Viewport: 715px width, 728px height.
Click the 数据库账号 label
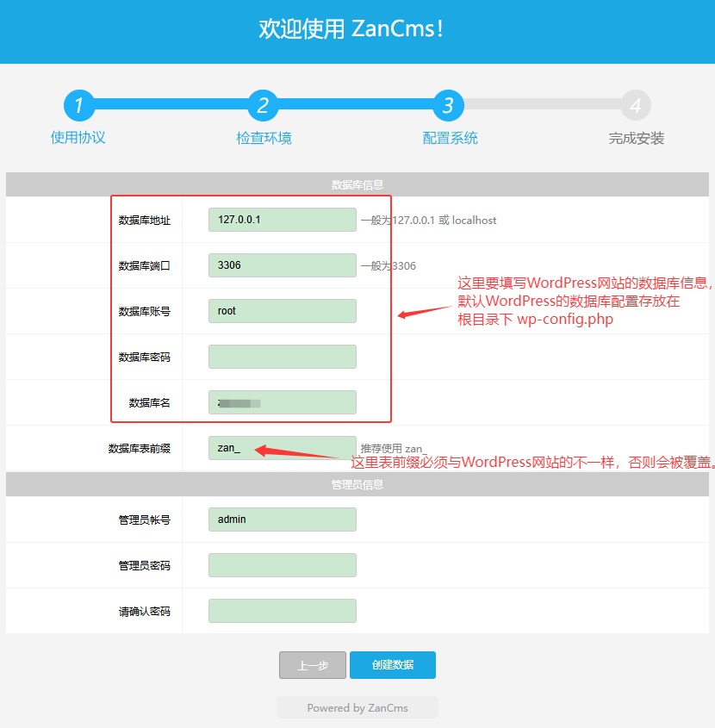(145, 311)
